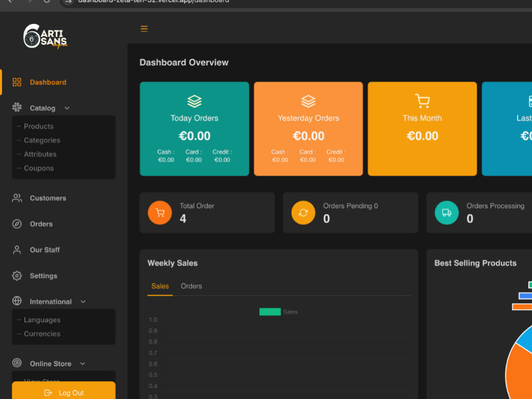Open Coupons under Catalog
The image size is (532, 399).
[39, 168]
